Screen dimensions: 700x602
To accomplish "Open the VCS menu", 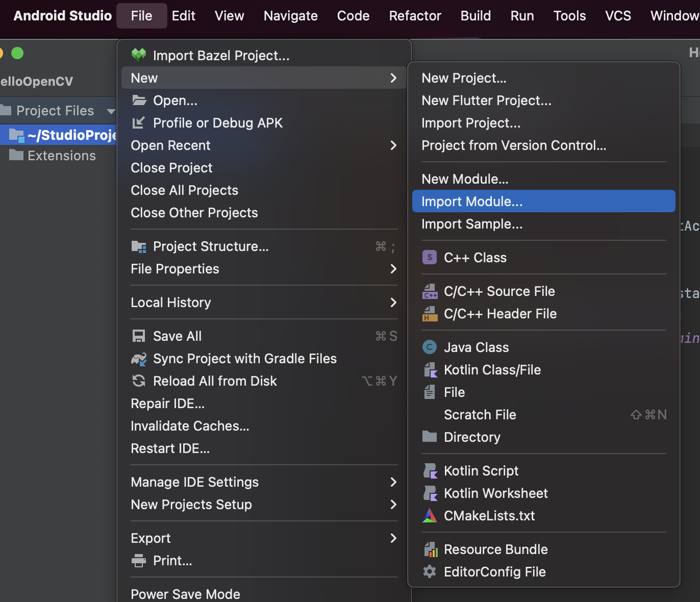I will tap(618, 16).
